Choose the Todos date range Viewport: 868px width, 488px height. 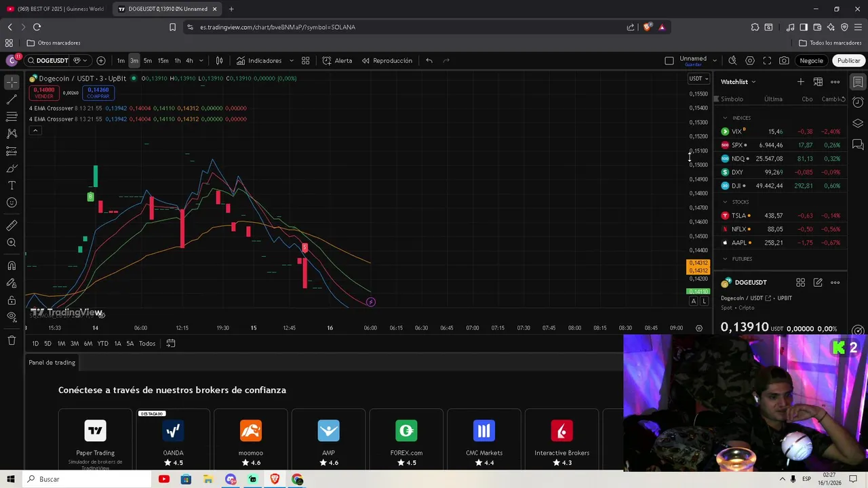[x=147, y=344]
